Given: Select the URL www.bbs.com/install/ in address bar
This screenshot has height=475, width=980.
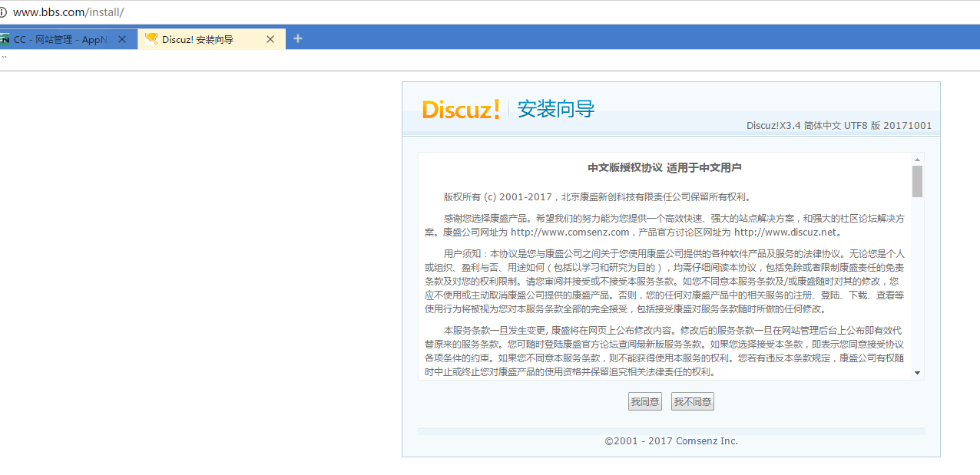Looking at the screenshot, I should tap(68, 12).
